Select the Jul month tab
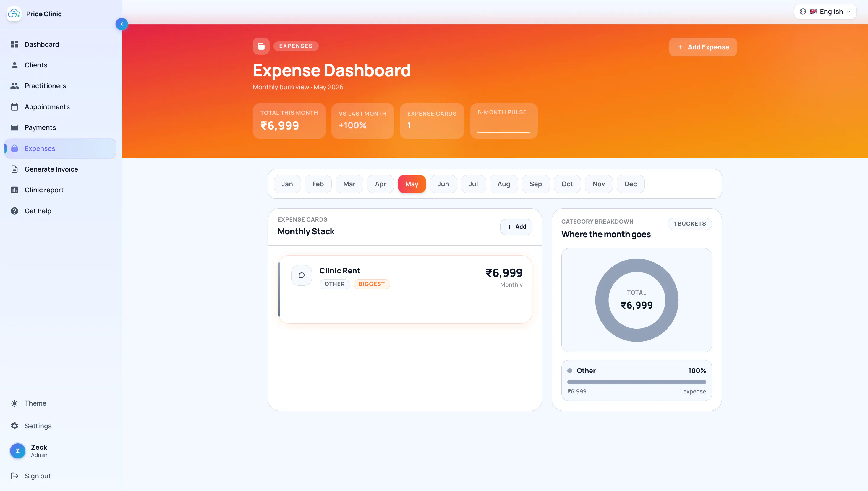 coord(473,184)
